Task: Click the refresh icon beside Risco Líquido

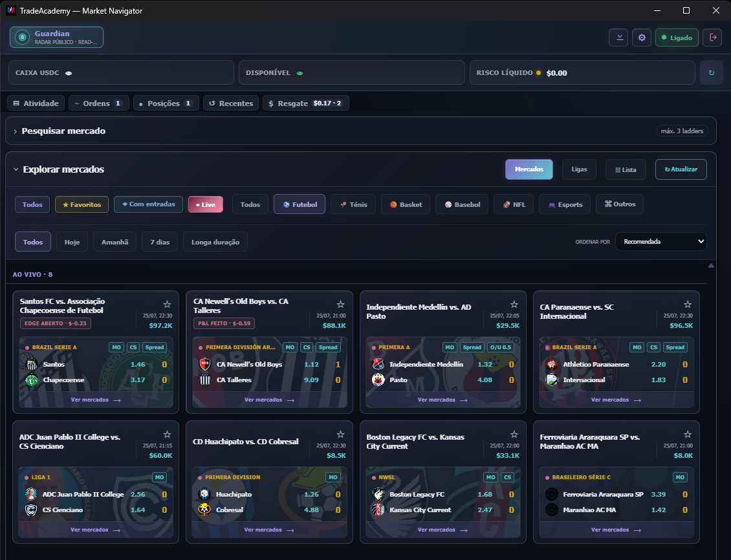Action: pyautogui.click(x=712, y=72)
